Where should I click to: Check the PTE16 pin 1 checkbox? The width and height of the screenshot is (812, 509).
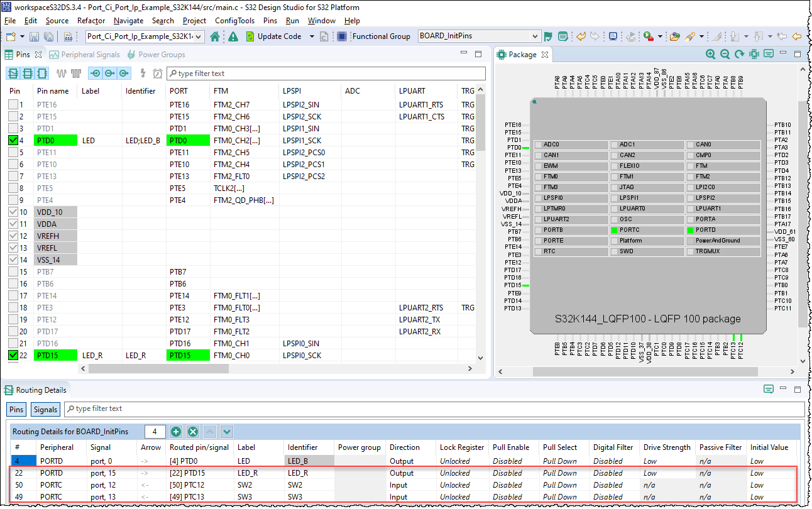pyautogui.click(x=13, y=104)
